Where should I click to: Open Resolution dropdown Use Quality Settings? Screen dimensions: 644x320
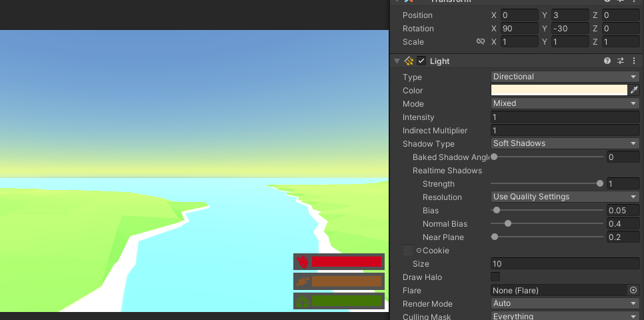click(565, 197)
